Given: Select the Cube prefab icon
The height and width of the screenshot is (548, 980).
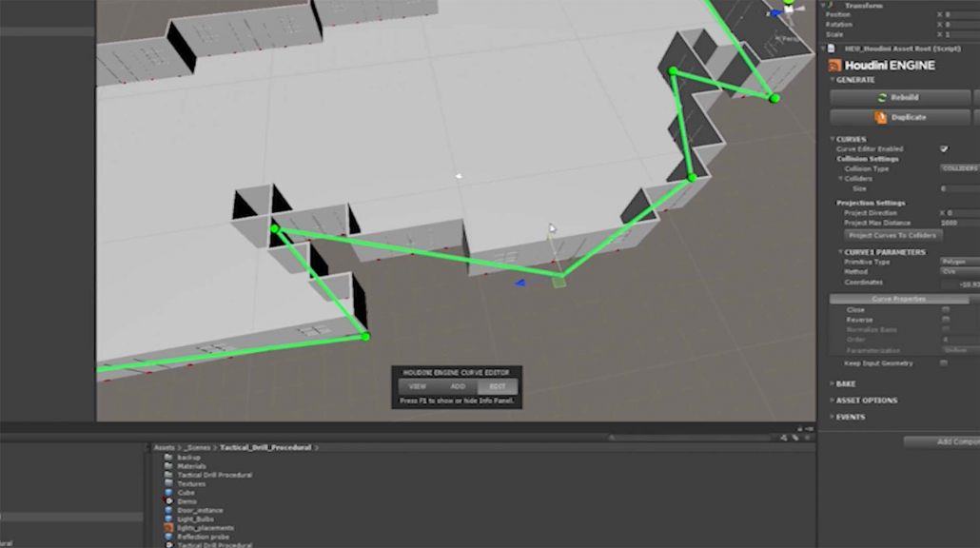Looking at the screenshot, I should click(x=167, y=493).
